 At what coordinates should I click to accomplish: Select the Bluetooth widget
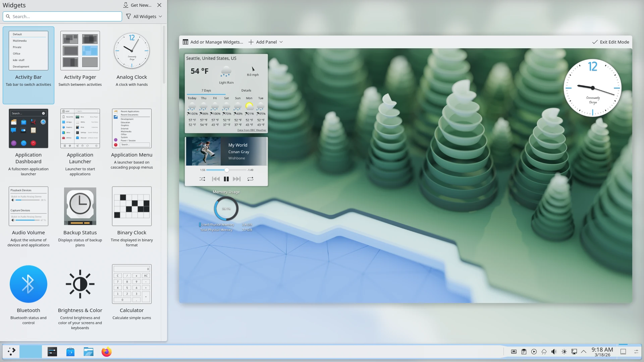point(29,299)
